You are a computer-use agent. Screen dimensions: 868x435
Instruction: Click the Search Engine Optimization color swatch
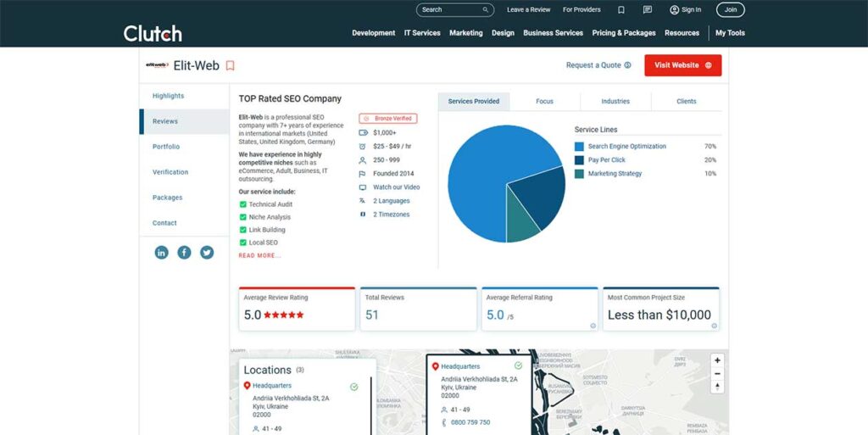579,147
